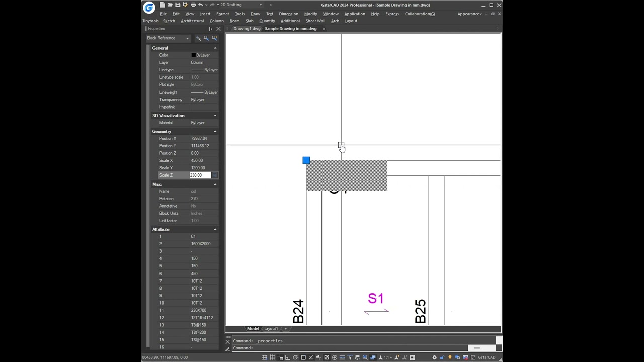
Task: Collapse the 3D Visualization section
Action: (x=215, y=116)
